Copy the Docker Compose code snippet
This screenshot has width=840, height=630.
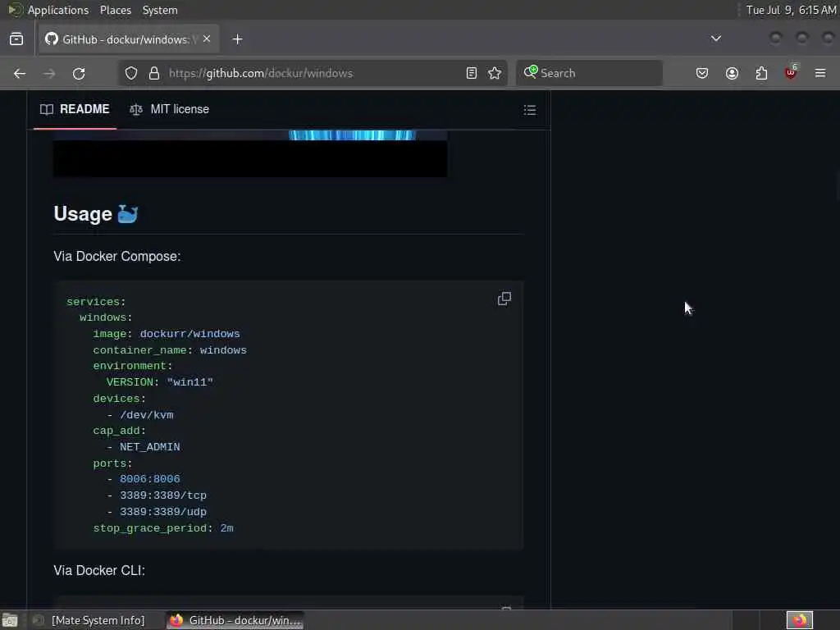tap(504, 299)
